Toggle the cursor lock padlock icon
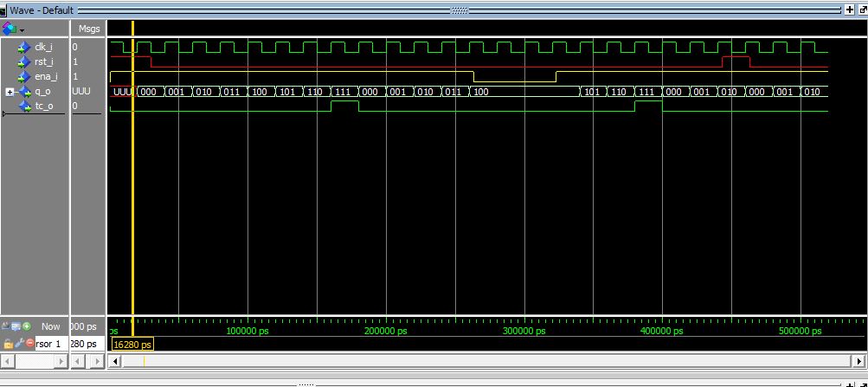The height and width of the screenshot is (387, 868). coord(9,344)
